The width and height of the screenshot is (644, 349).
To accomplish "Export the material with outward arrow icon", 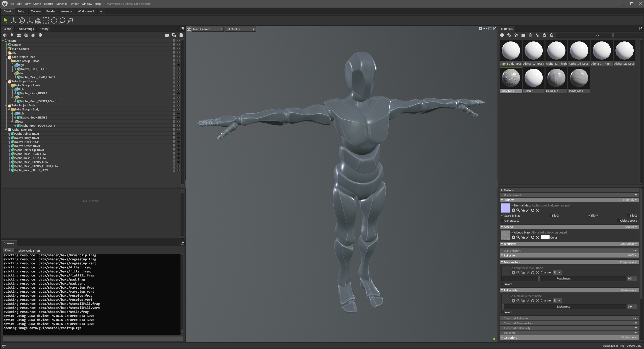I will pos(552,35).
